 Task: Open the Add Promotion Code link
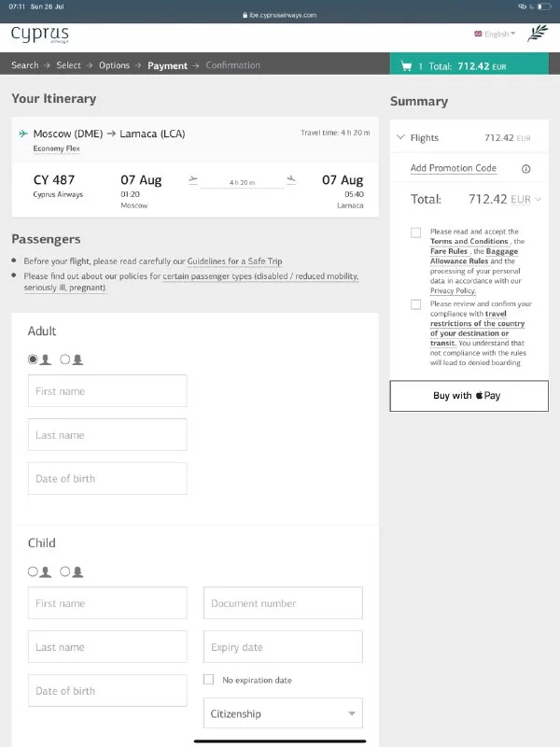click(x=454, y=168)
